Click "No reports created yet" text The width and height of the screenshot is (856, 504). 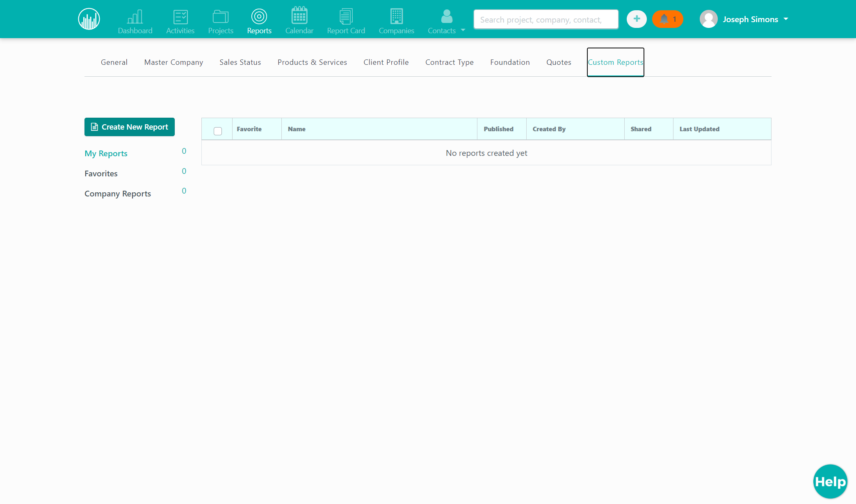(486, 153)
